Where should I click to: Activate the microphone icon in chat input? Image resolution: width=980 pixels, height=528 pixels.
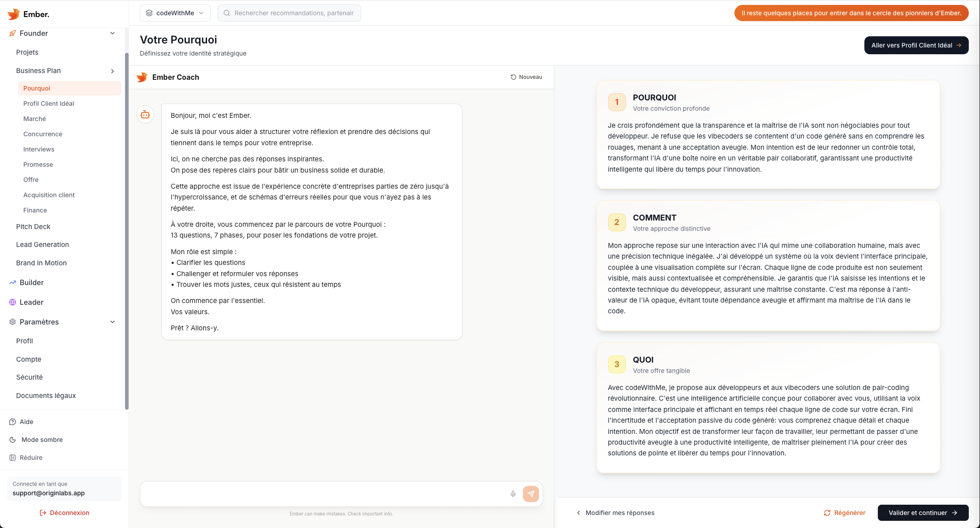(x=513, y=493)
